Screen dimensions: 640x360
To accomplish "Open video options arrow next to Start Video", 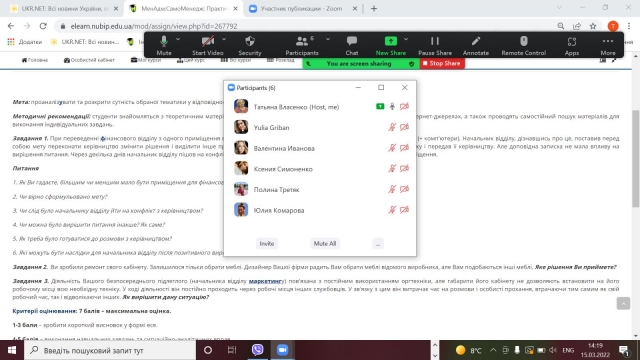I will pyautogui.click(x=224, y=40).
